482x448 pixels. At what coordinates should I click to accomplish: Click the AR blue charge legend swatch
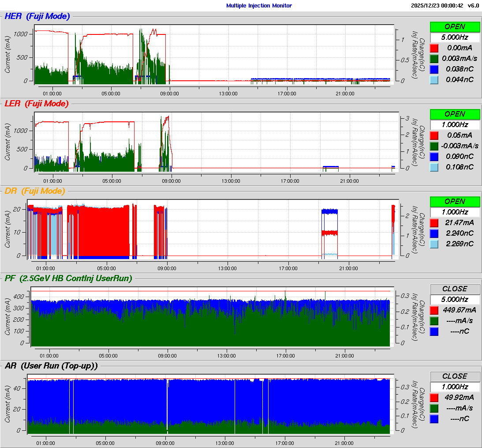(434, 418)
